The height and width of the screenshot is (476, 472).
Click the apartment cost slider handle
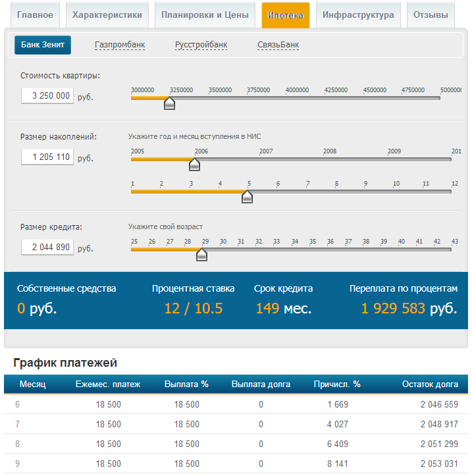coord(169,103)
